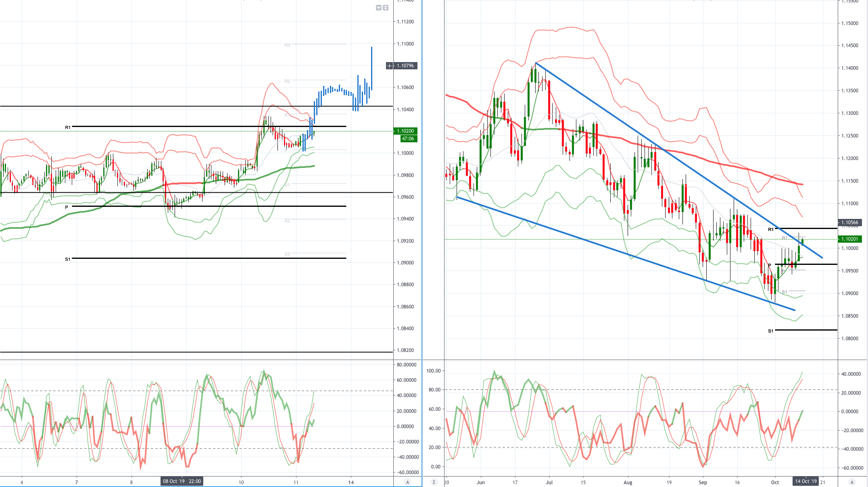Screen dimensions: 868x487
Task: Select the 1.10200 current price label
Action: point(405,131)
